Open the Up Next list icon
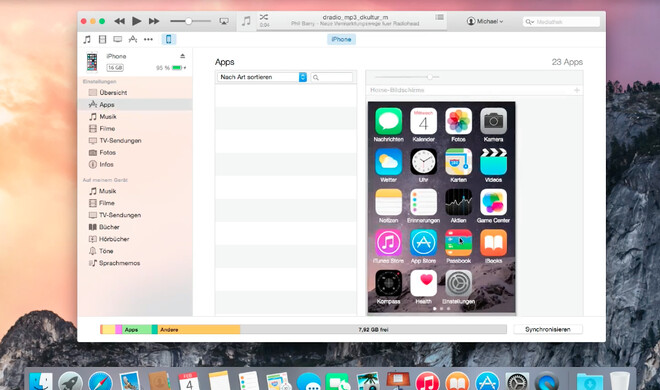The height and width of the screenshot is (390, 660). [x=439, y=17]
